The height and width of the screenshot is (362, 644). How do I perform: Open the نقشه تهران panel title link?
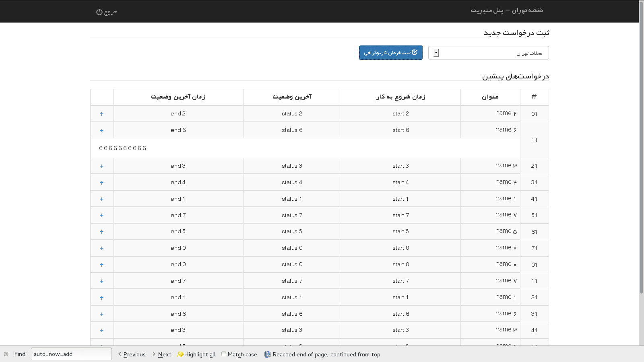507,10
